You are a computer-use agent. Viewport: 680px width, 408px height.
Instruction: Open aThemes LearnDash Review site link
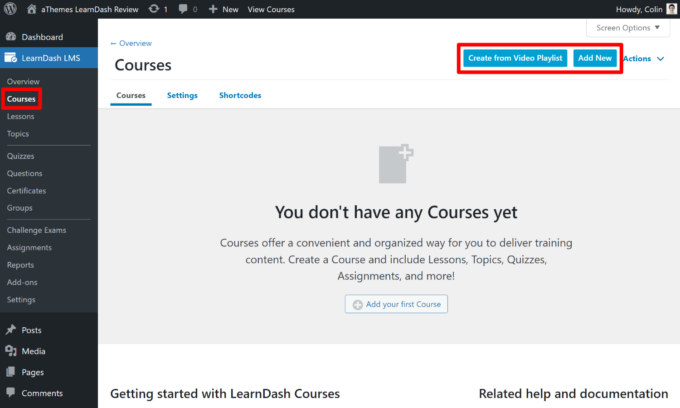pyautogui.click(x=90, y=9)
